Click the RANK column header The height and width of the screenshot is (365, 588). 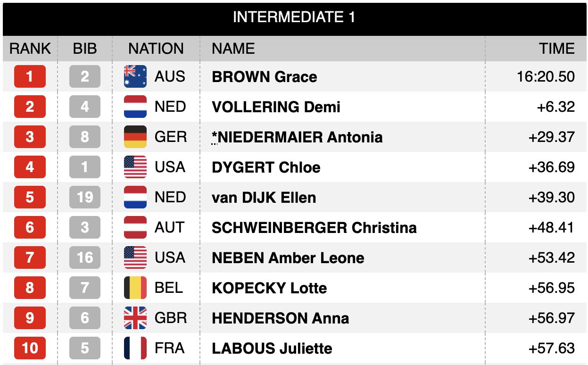coord(30,49)
